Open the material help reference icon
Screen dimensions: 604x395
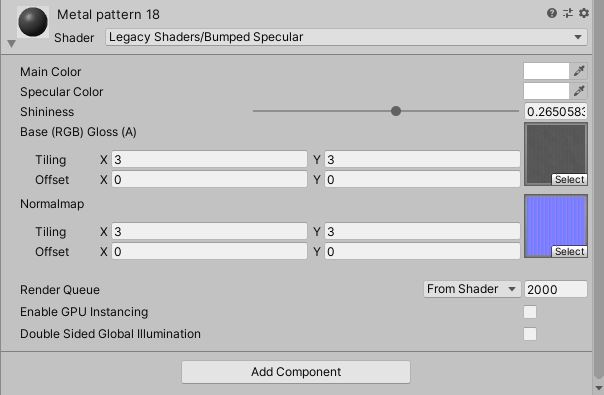tap(552, 13)
